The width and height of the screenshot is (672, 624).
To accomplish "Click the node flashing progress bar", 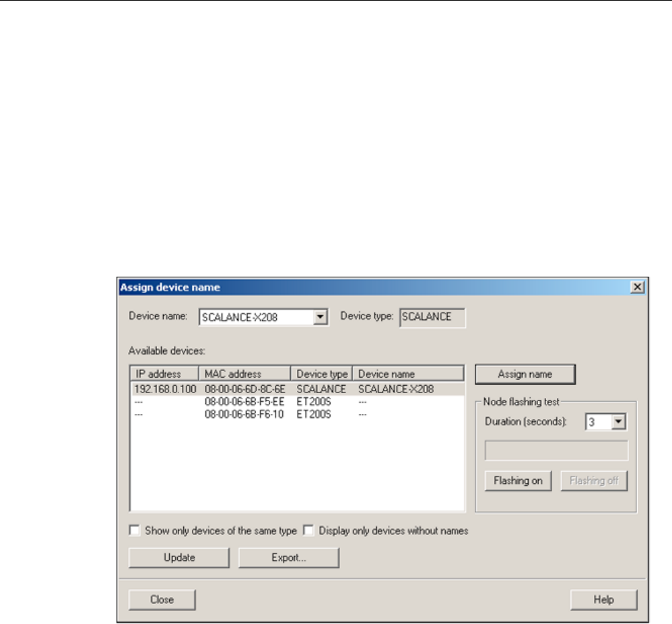I will 556,451.
